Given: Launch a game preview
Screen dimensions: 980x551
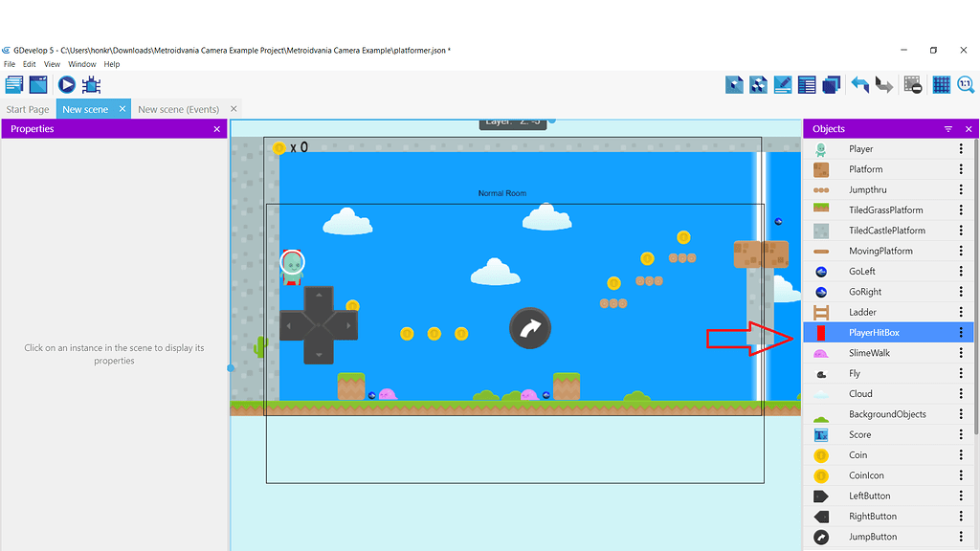Looking at the screenshot, I should coord(65,84).
